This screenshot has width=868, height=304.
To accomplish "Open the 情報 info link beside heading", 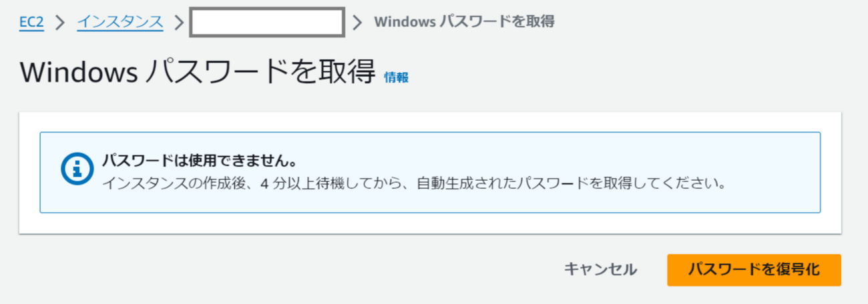I will (397, 77).
